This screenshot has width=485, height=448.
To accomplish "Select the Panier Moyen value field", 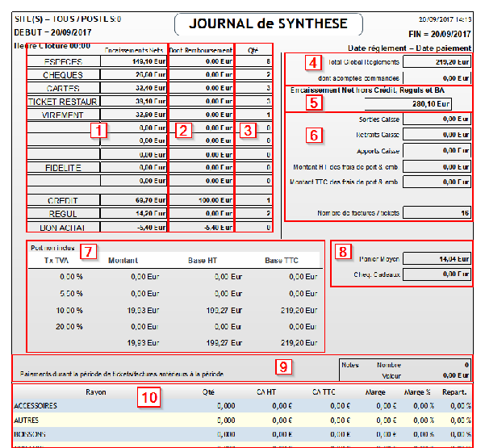I will [437, 259].
